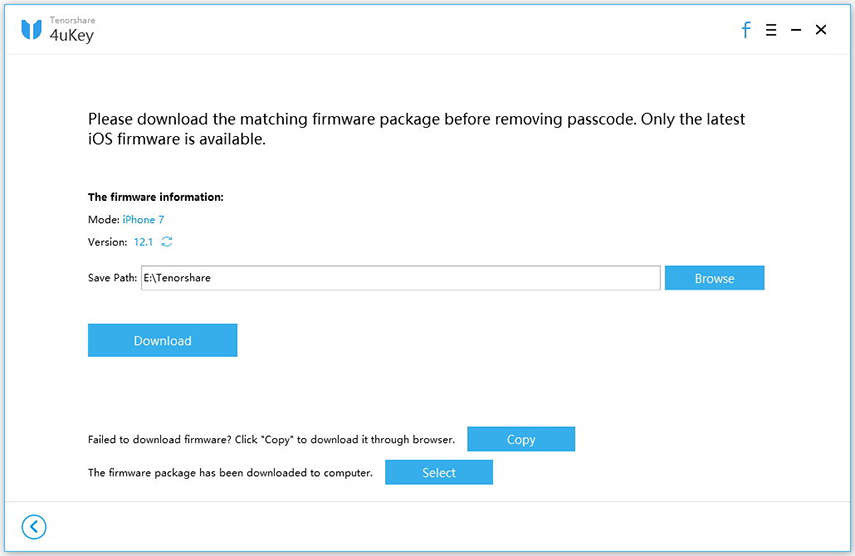Click the 12.1 version value
The height and width of the screenshot is (556, 855).
point(144,242)
